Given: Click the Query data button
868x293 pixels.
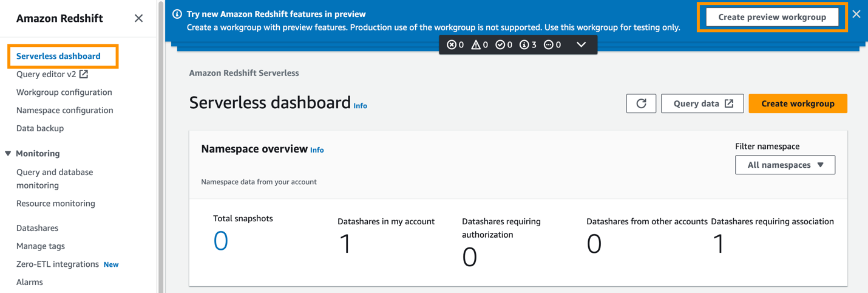Looking at the screenshot, I should (702, 103).
